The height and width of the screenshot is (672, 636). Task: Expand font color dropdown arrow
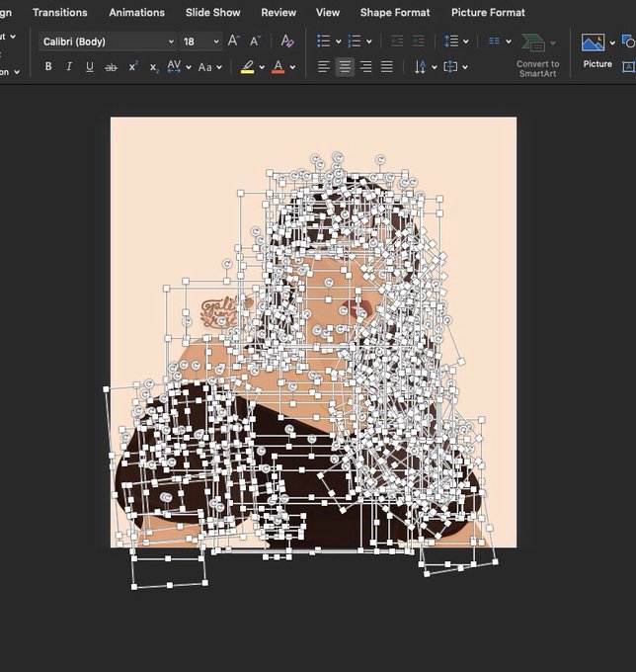point(292,67)
